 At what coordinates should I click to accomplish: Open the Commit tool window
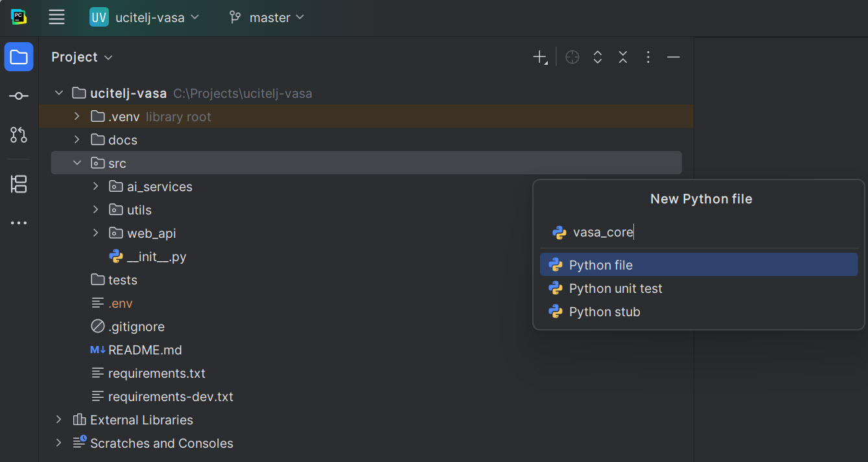click(19, 95)
